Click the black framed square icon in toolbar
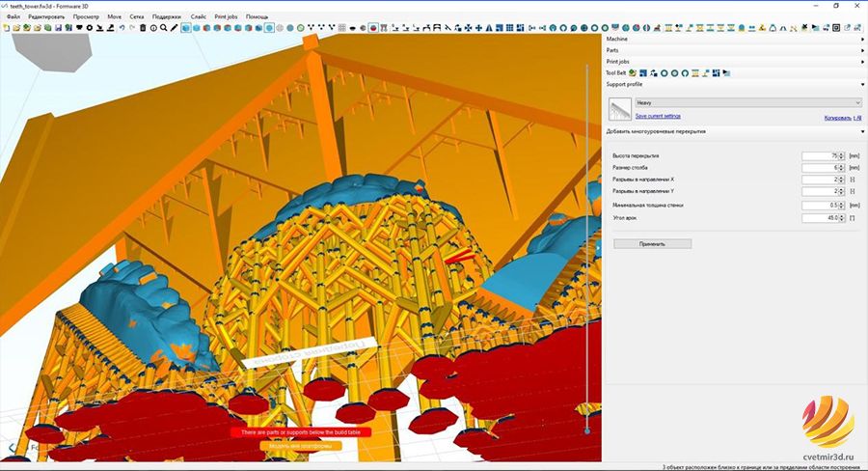868x471 pixels. pyautogui.click(x=836, y=28)
